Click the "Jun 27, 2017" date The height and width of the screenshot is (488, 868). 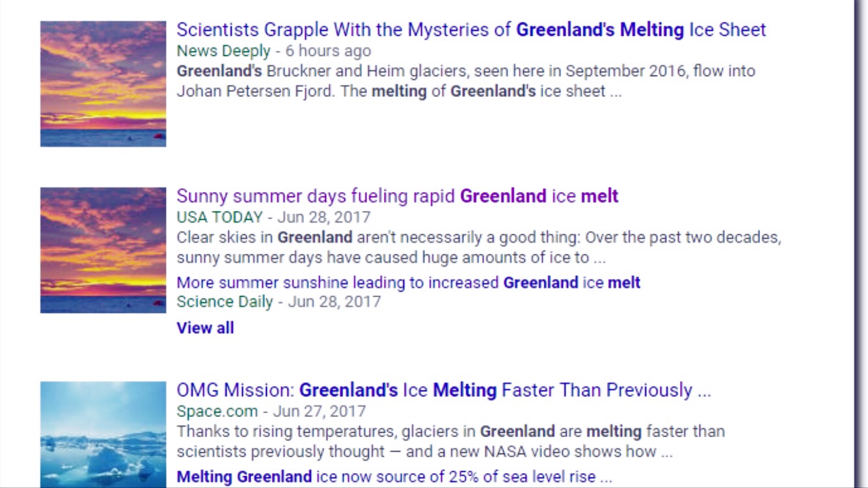click(319, 411)
